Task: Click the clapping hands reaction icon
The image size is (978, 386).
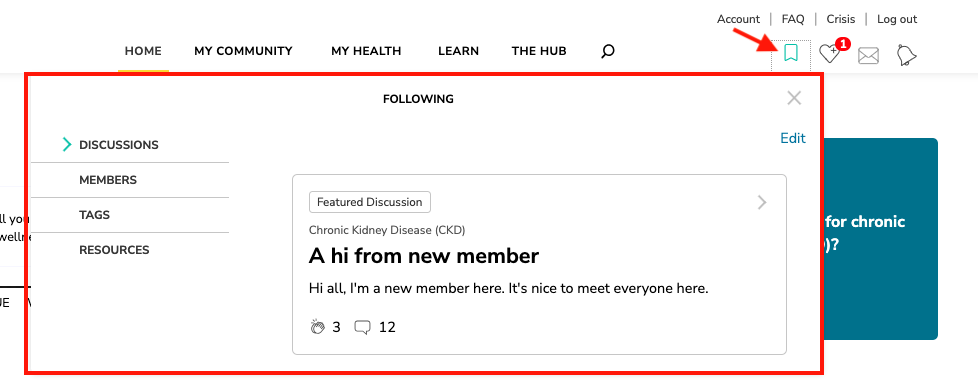Action: (317, 327)
